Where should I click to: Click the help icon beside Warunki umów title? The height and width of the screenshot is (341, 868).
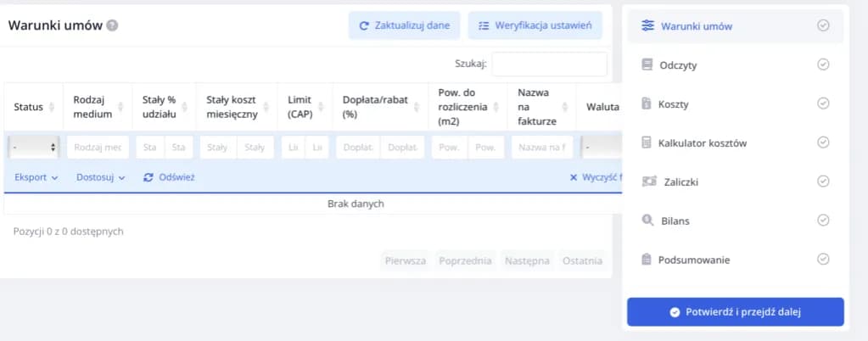pos(112,25)
